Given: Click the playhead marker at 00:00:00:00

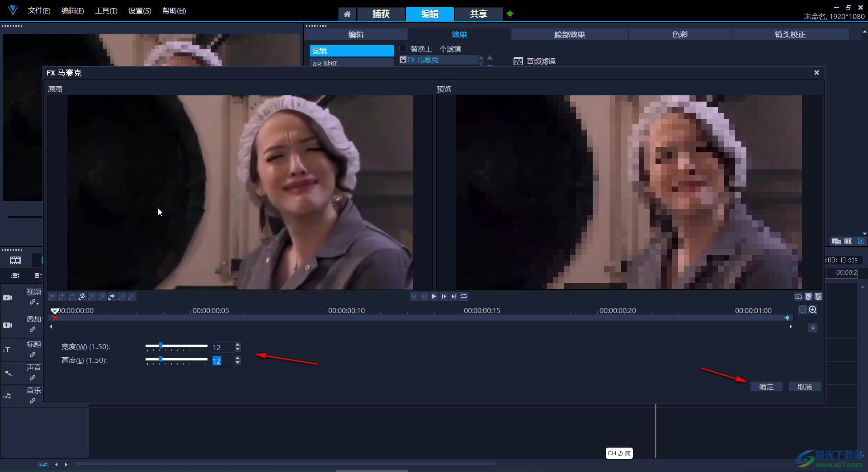Looking at the screenshot, I should 55,311.
